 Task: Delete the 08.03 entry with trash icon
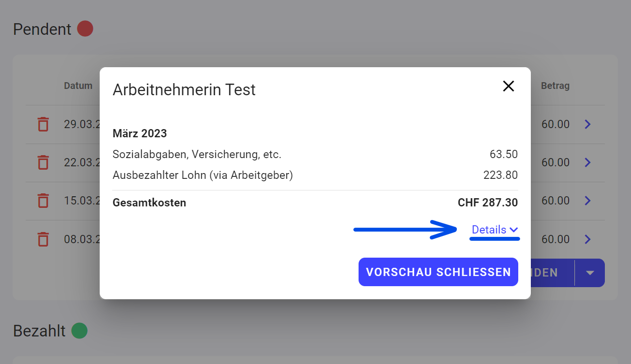[44, 239]
